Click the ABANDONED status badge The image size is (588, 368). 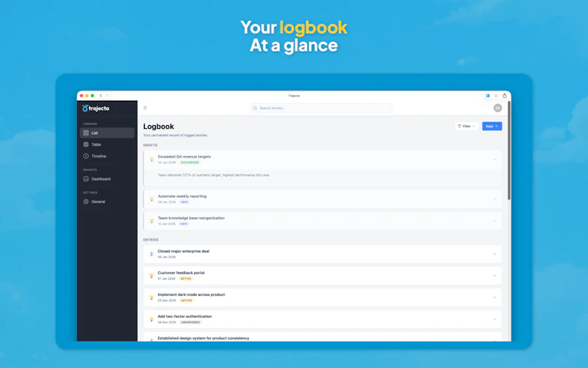click(190, 322)
